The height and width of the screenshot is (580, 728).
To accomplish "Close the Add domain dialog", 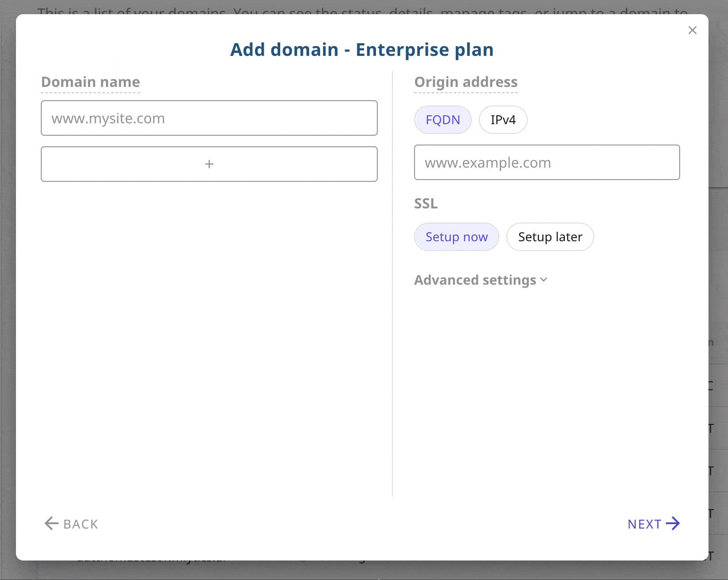I will [x=693, y=30].
